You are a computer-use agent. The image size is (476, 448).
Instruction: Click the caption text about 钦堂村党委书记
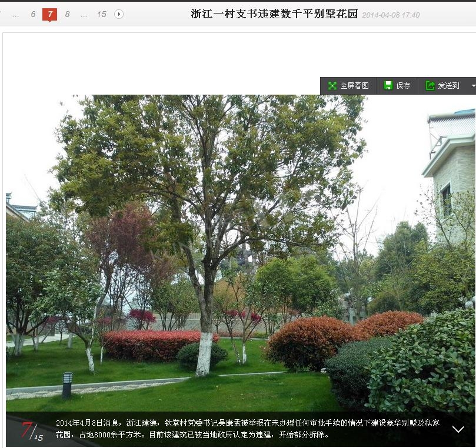click(248, 429)
